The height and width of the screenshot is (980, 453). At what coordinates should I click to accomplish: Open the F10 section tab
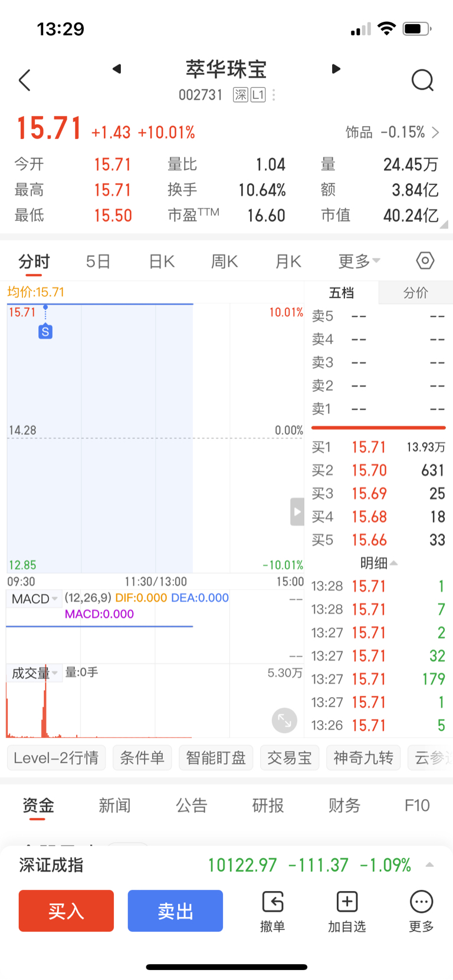coord(417,805)
